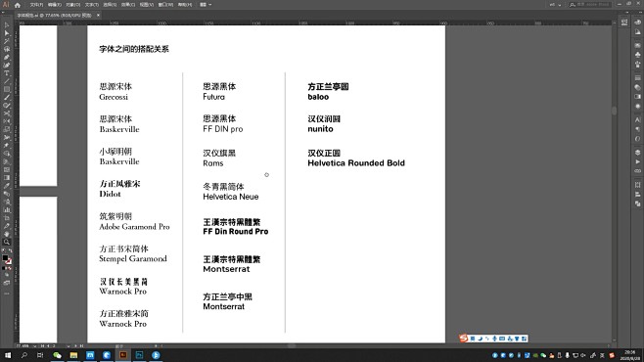Go to next artboard button
The width and height of the screenshot is (644, 362).
tap(75, 346)
